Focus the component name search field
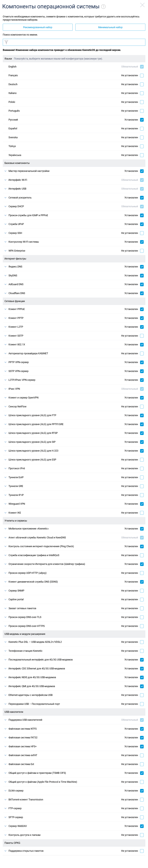 tap(74, 42)
